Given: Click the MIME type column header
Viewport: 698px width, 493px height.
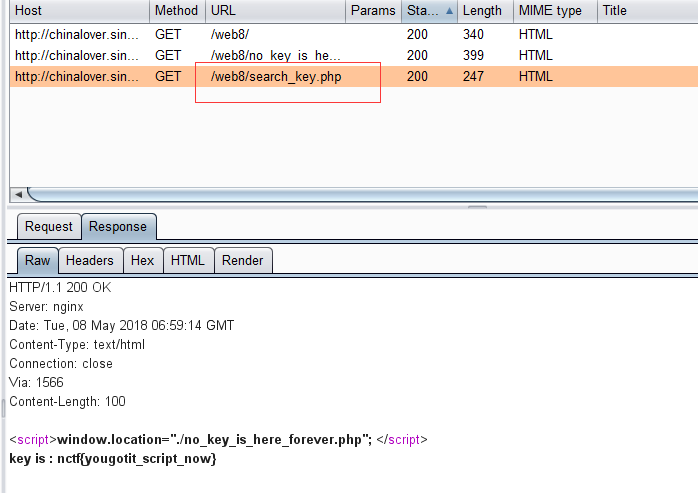Looking at the screenshot, I should (553, 11).
